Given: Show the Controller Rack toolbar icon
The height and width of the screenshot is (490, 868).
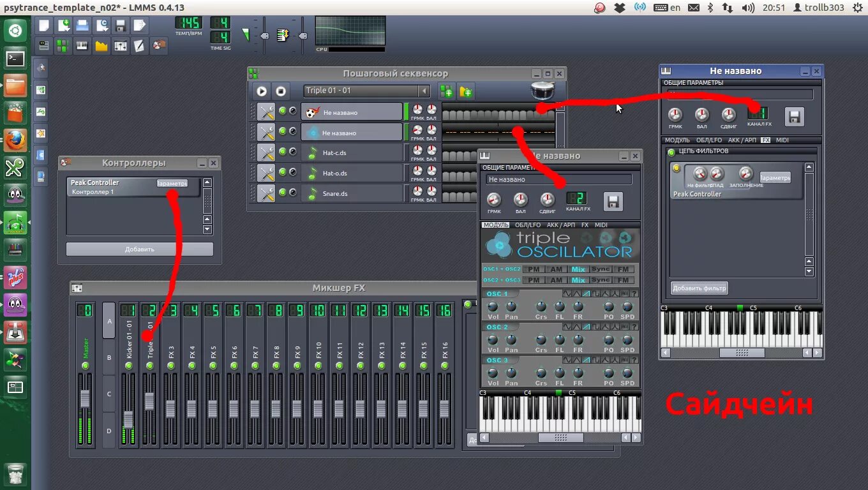Looking at the screenshot, I should 159,45.
